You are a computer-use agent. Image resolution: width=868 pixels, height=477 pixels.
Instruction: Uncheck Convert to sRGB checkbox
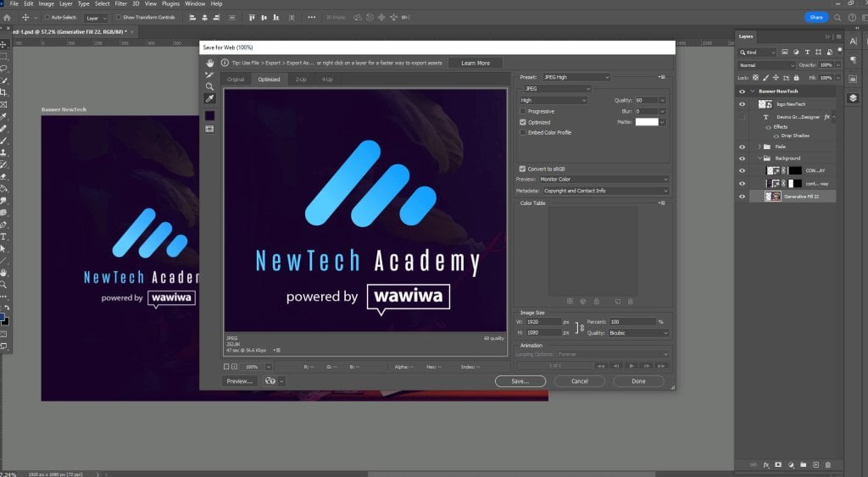(522, 169)
